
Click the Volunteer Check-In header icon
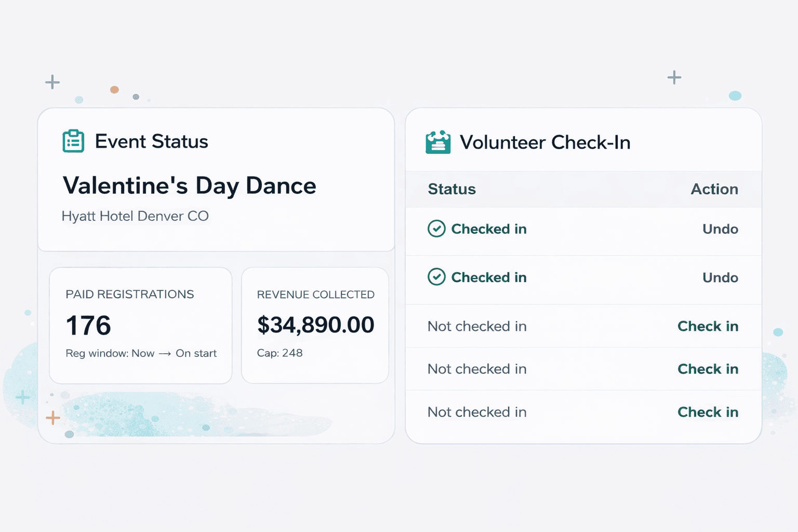tap(438, 142)
